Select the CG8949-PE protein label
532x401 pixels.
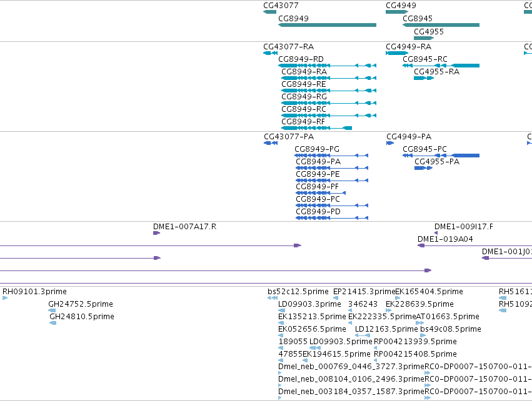(x=318, y=174)
